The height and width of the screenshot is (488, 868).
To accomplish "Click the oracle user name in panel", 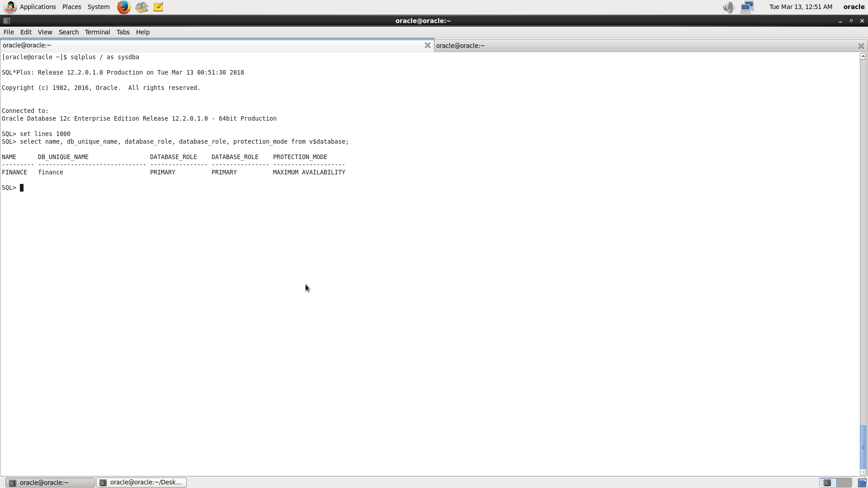I will coord(854,7).
